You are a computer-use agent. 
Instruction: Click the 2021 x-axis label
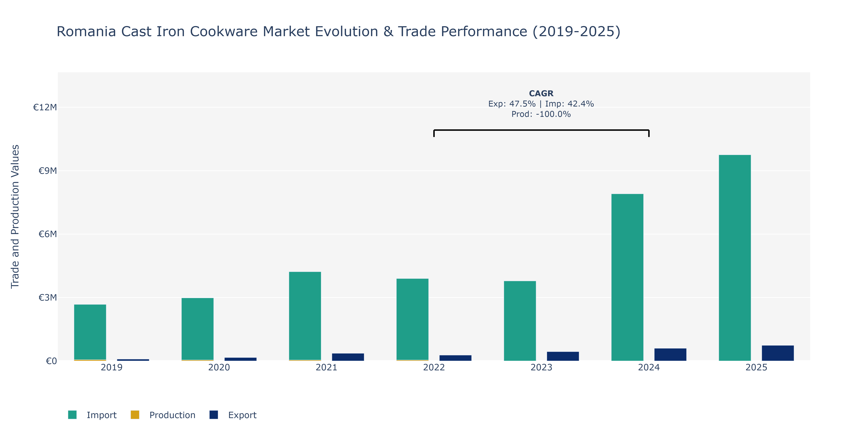pos(327,367)
